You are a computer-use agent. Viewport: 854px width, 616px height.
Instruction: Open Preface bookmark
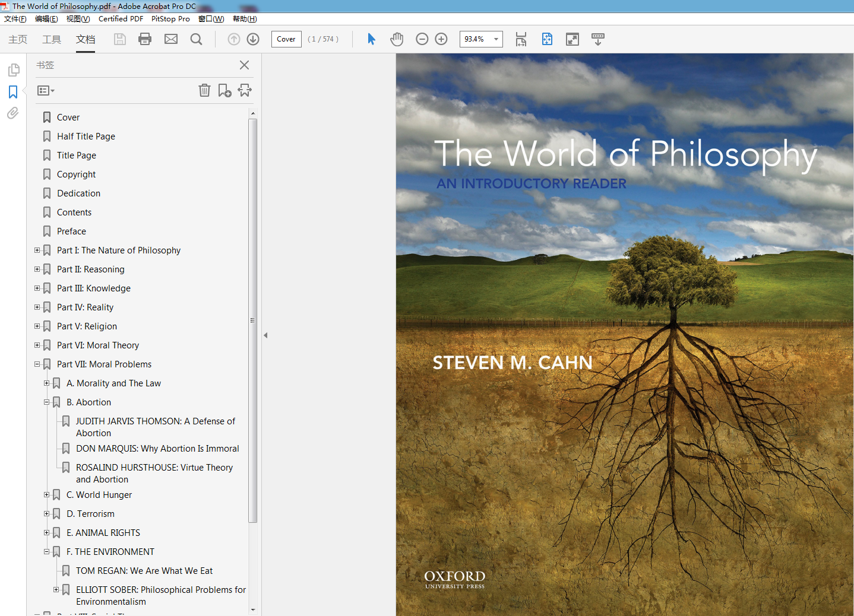pyautogui.click(x=71, y=231)
